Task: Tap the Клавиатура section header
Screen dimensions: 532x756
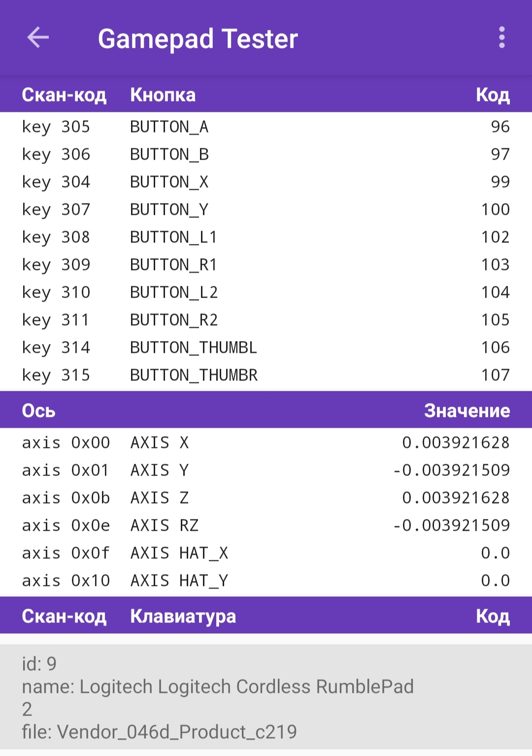Action: tap(183, 616)
